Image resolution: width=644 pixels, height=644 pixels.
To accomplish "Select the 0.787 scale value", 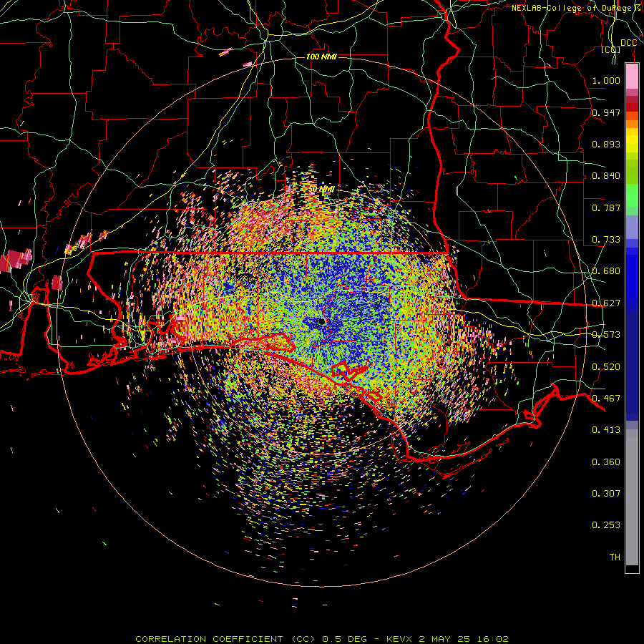I will click(606, 208).
